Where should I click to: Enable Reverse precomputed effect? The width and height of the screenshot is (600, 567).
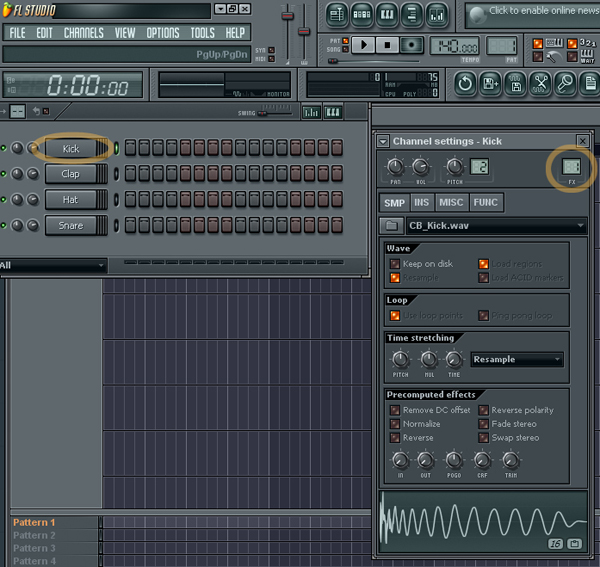(x=395, y=438)
